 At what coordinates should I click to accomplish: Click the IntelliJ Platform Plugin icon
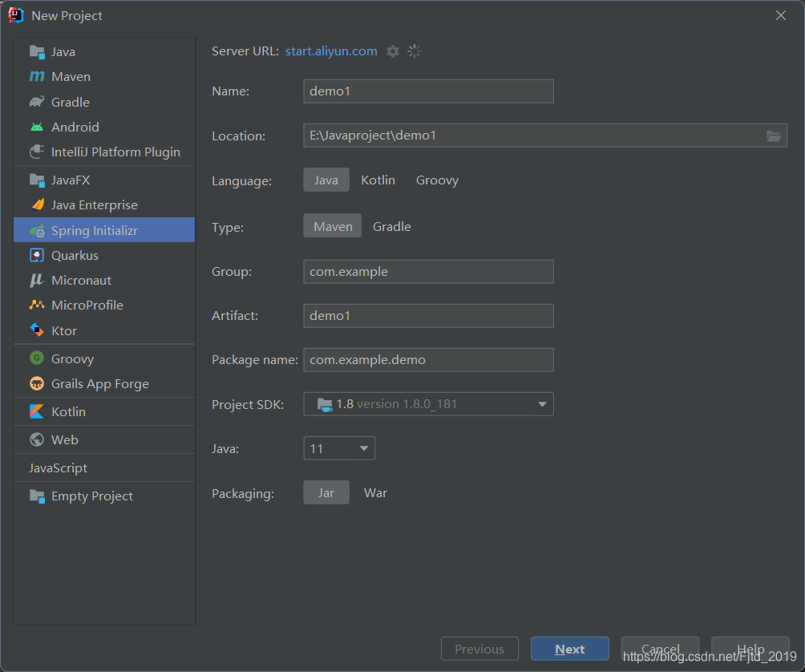point(37,152)
